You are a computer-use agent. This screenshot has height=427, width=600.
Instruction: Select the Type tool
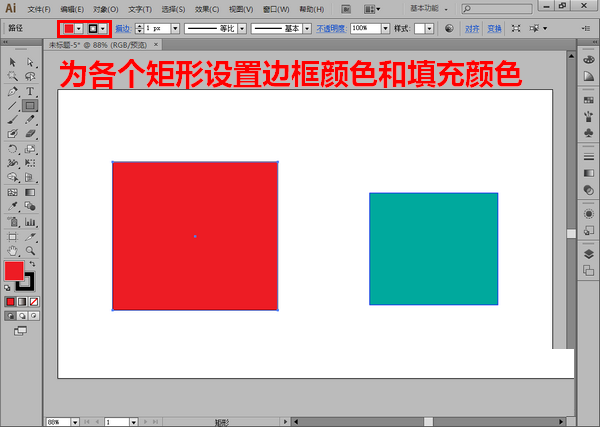click(x=30, y=90)
